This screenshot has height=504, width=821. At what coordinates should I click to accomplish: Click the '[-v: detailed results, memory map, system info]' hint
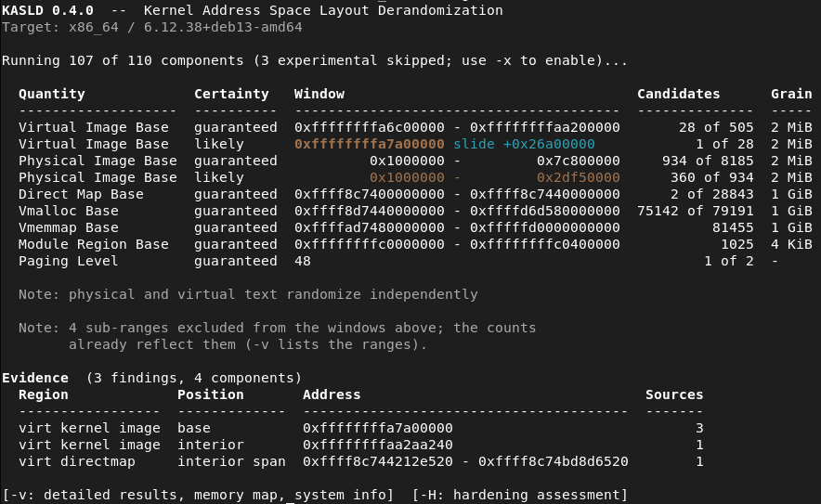(x=198, y=495)
